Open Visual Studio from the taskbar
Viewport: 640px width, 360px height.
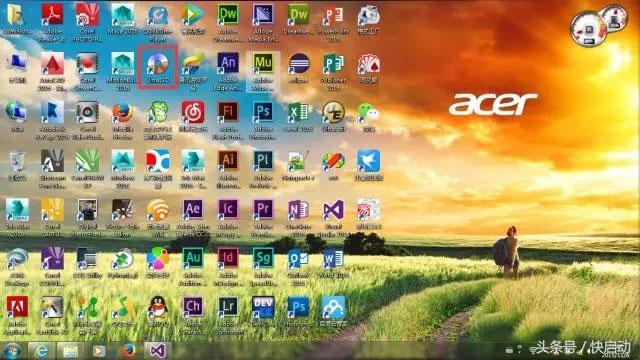point(158,351)
